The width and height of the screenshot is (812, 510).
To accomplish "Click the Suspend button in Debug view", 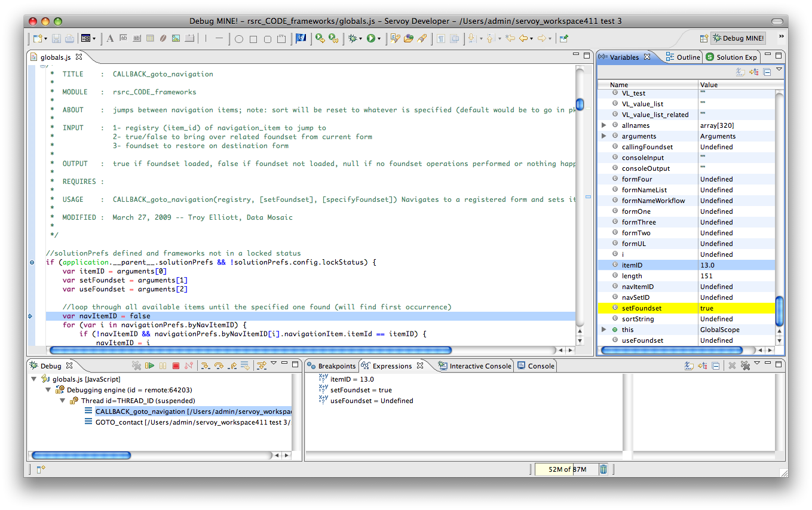I will click(x=163, y=365).
